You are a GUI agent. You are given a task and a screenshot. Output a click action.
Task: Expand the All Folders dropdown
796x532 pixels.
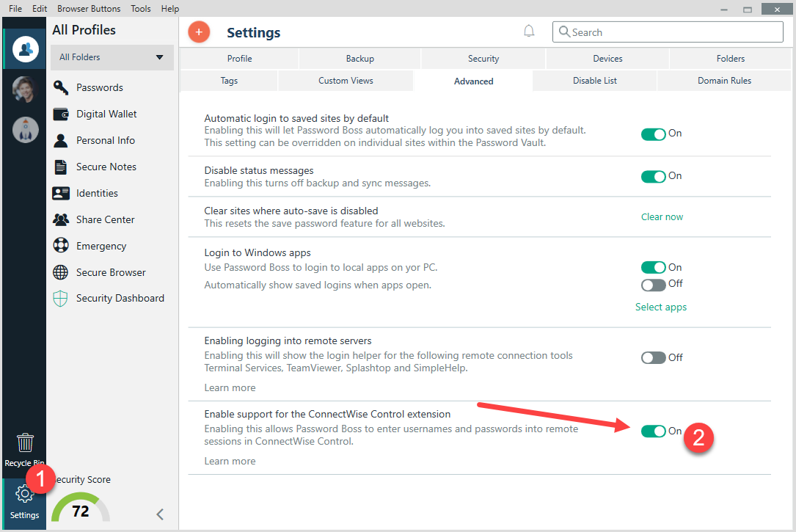pyautogui.click(x=112, y=57)
